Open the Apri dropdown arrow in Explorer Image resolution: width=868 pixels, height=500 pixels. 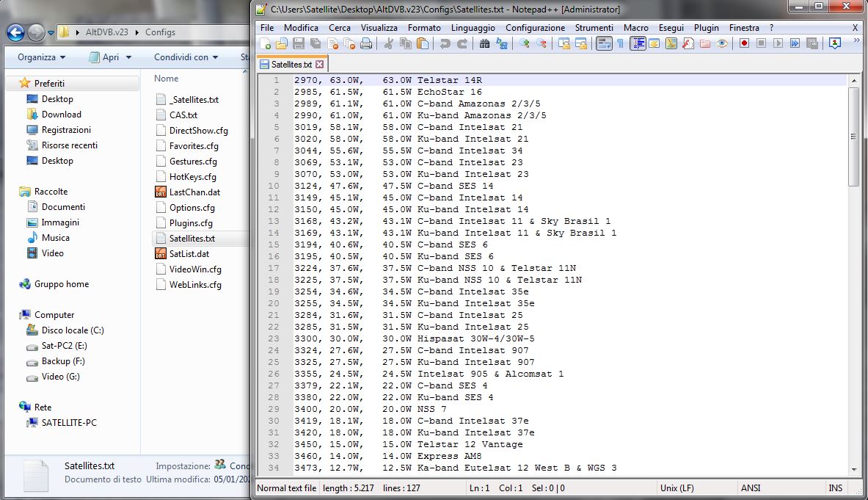coord(129,57)
